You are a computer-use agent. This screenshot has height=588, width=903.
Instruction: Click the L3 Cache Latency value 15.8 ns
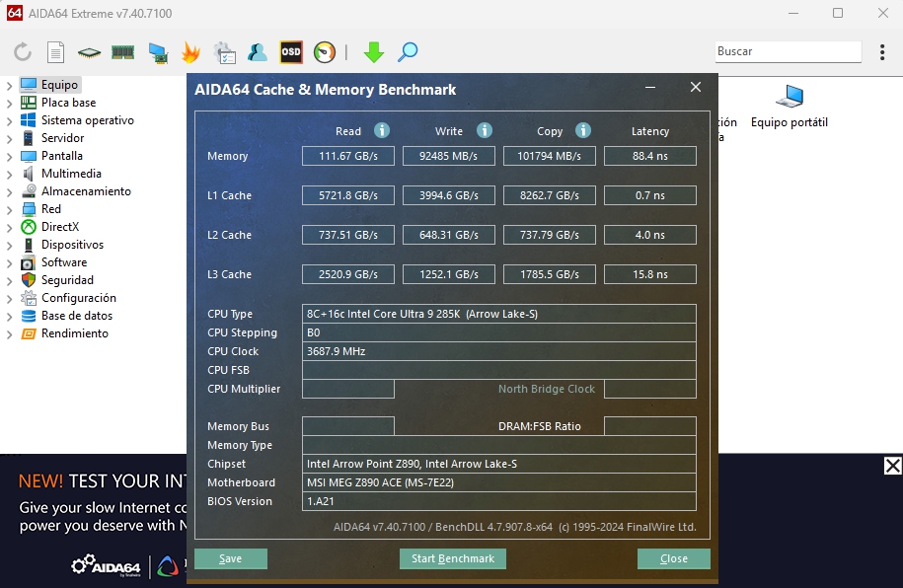650,274
